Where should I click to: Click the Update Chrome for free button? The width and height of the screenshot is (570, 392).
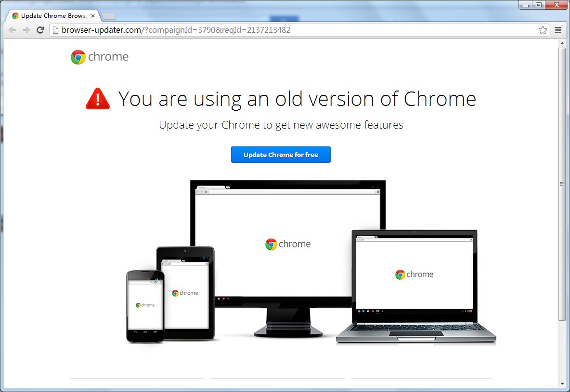[281, 155]
